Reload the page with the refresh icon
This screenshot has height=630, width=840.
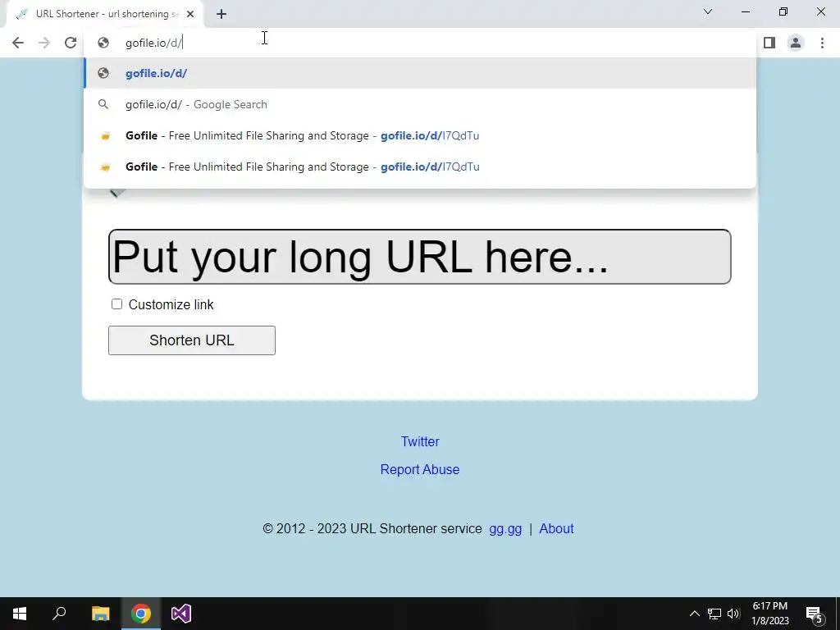click(x=71, y=43)
